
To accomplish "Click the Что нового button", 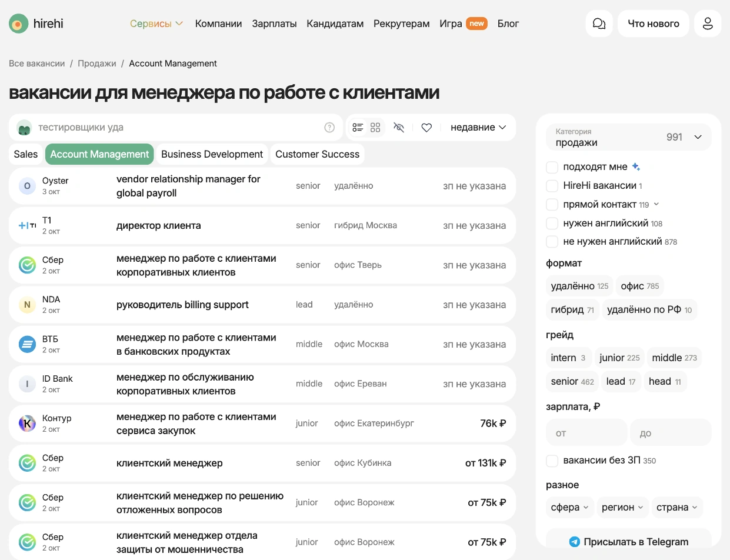I will [654, 24].
